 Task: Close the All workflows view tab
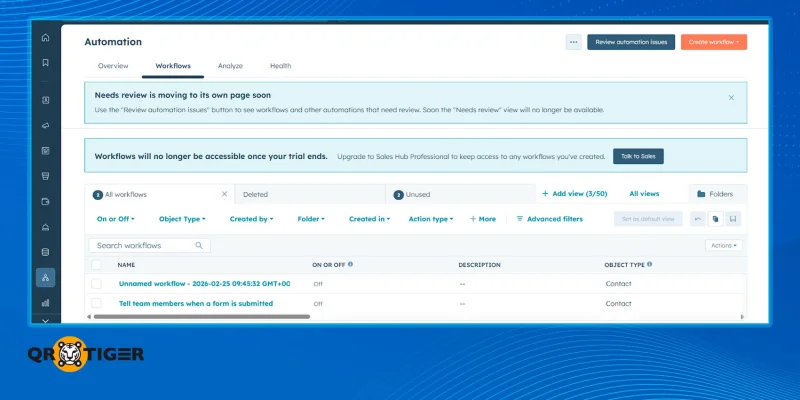coord(224,194)
